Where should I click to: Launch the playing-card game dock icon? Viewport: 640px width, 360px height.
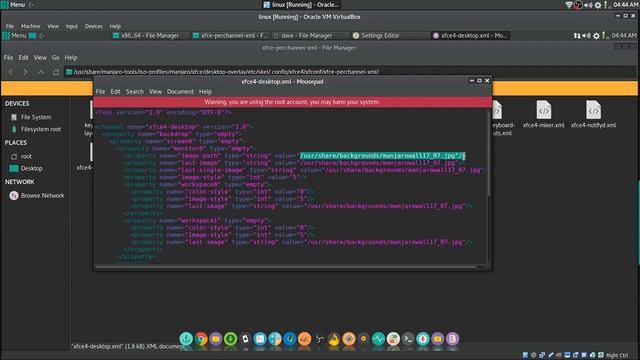tap(245, 338)
